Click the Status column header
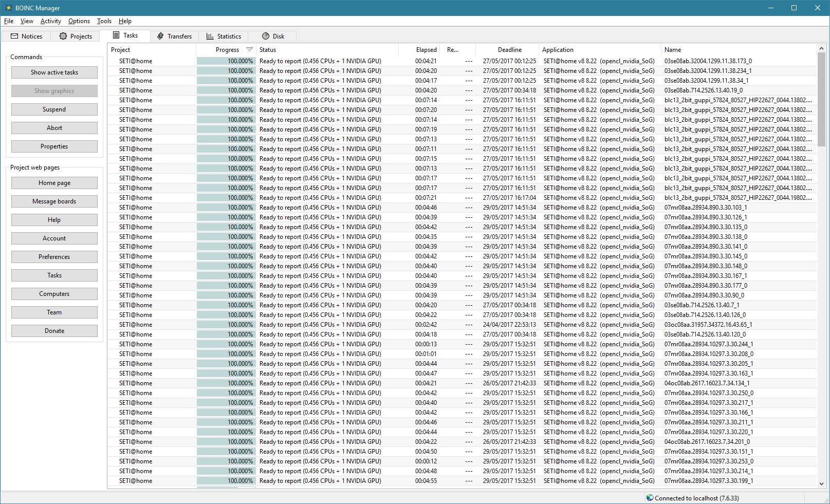This screenshot has width=830, height=504. (x=328, y=50)
